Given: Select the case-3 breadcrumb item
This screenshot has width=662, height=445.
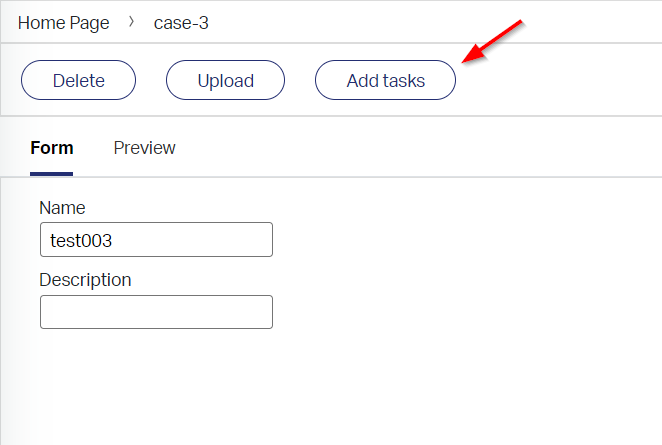Looking at the screenshot, I should coord(181,23).
